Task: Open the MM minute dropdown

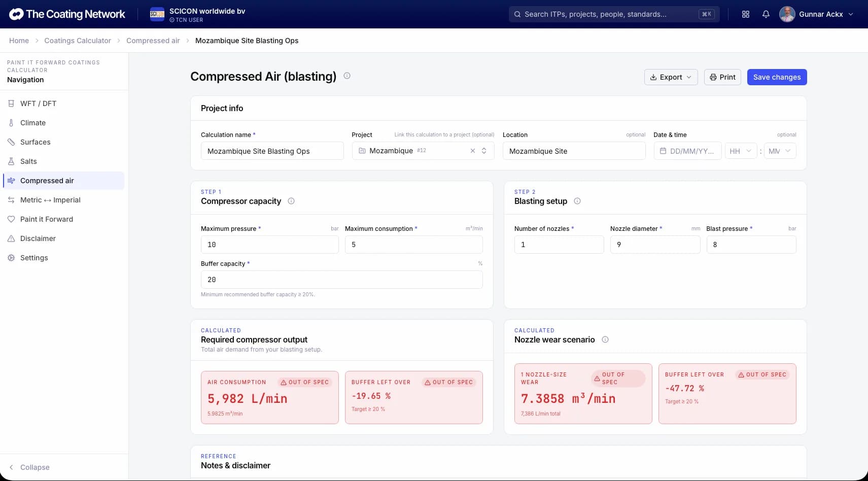Action: 780,151
